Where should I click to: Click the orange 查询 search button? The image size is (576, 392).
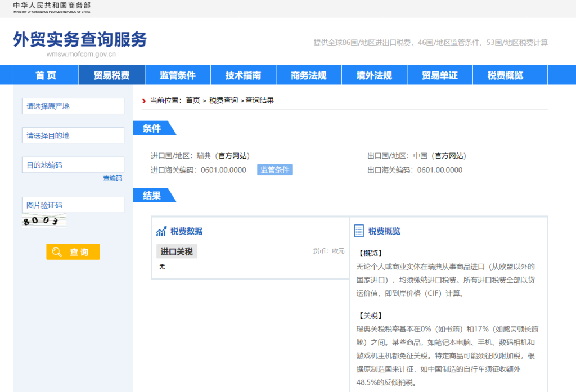pos(73,251)
